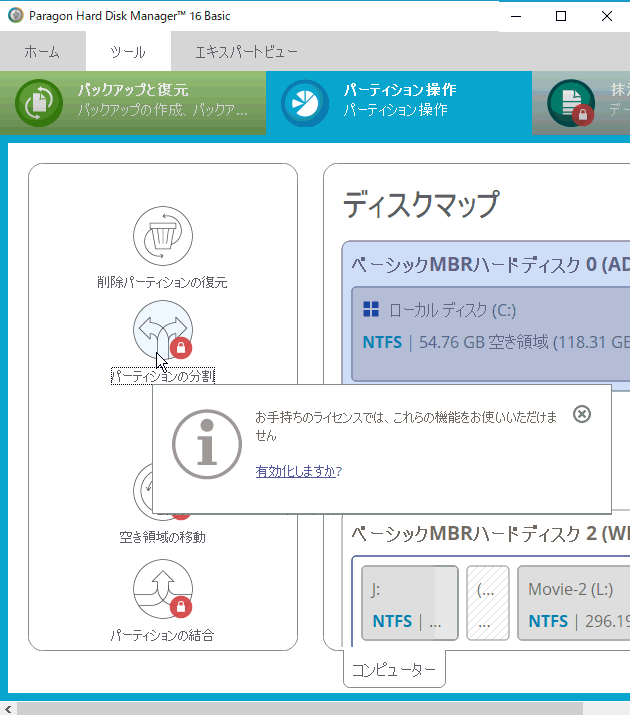Click the コンピューター bottom tab
630x715 pixels.
(394, 669)
